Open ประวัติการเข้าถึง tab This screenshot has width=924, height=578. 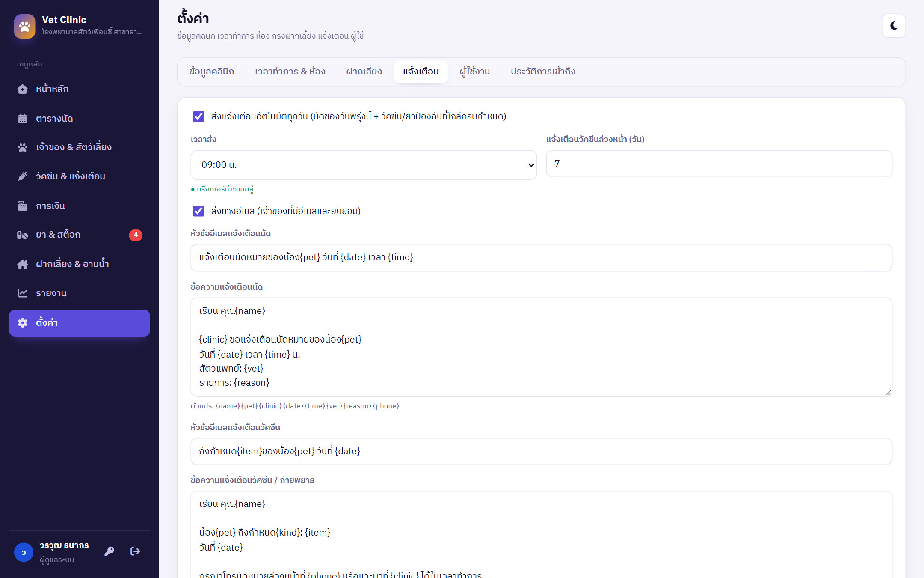tap(543, 72)
